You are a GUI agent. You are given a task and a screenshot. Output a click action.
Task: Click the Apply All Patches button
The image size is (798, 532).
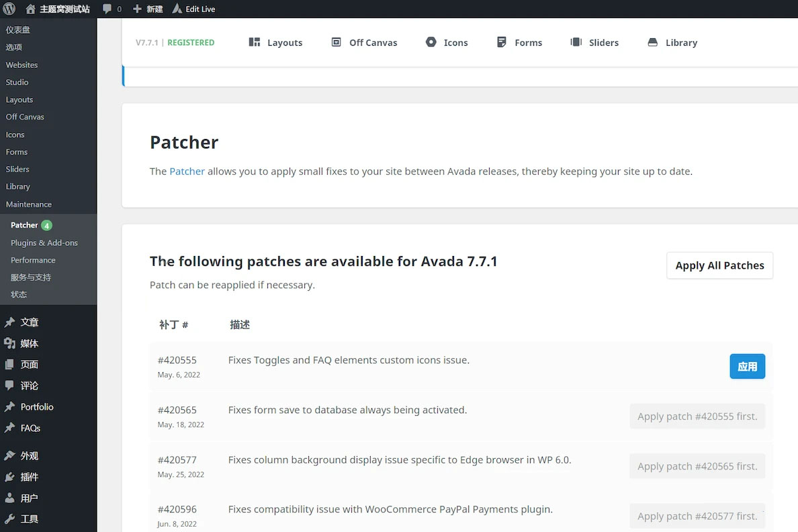[x=719, y=265]
